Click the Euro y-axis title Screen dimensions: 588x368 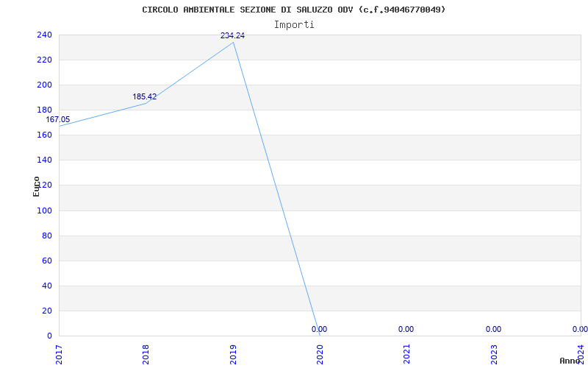point(36,187)
